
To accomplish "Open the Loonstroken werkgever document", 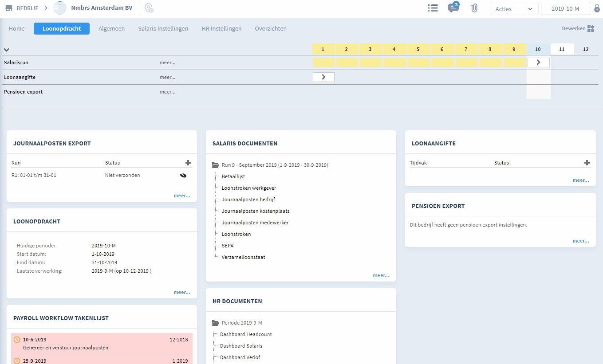I will click(248, 188).
